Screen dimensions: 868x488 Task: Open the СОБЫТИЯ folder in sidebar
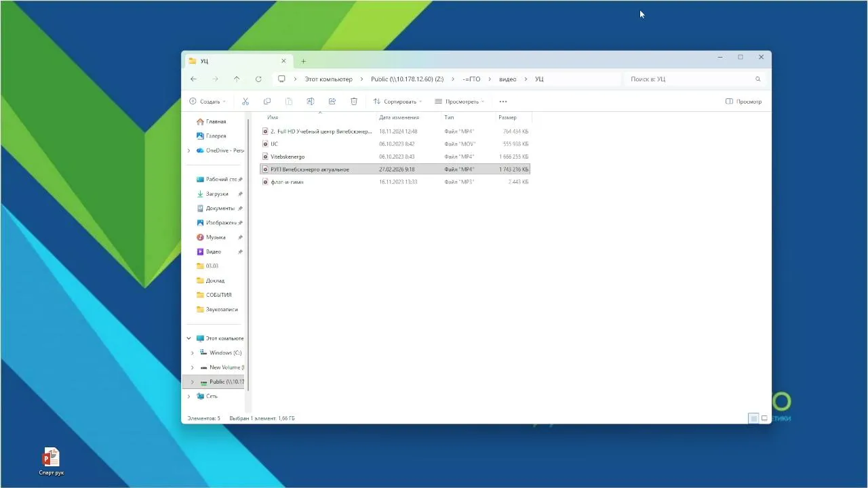coord(214,296)
